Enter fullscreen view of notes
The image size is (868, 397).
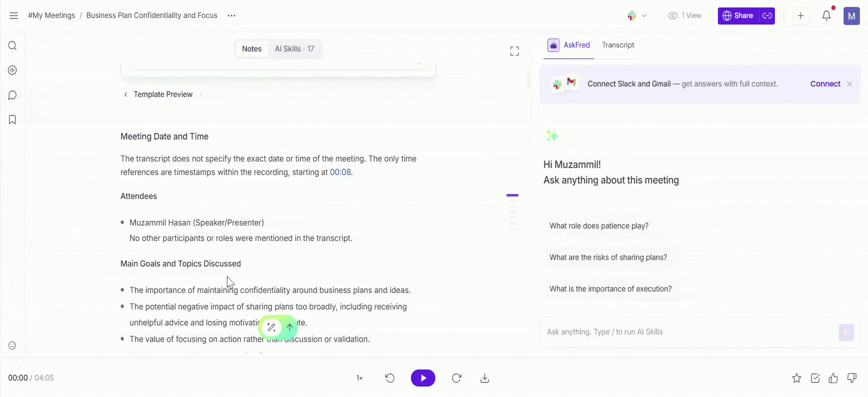514,51
